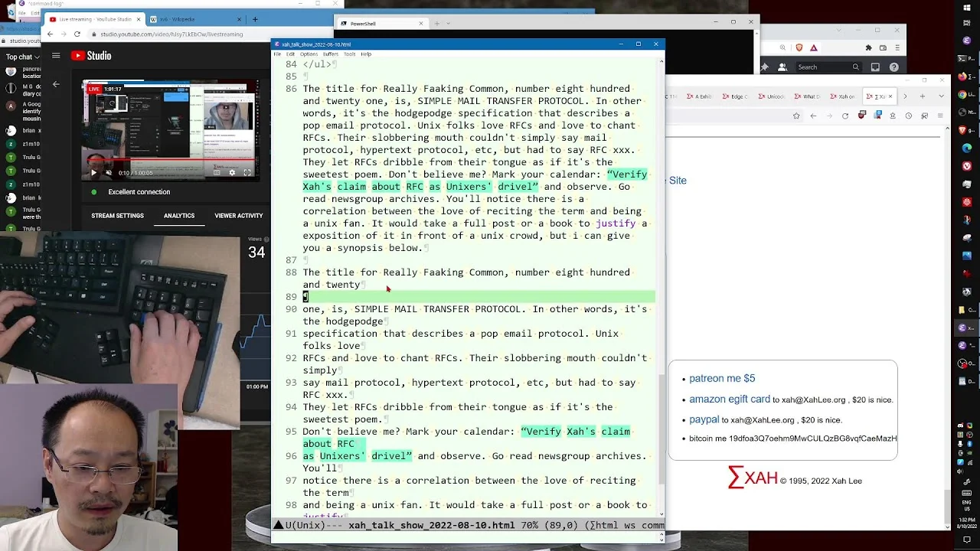This screenshot has height=551, width=980.
Task: Open the YouTube Studio hamburger menu
Action: 56,55
